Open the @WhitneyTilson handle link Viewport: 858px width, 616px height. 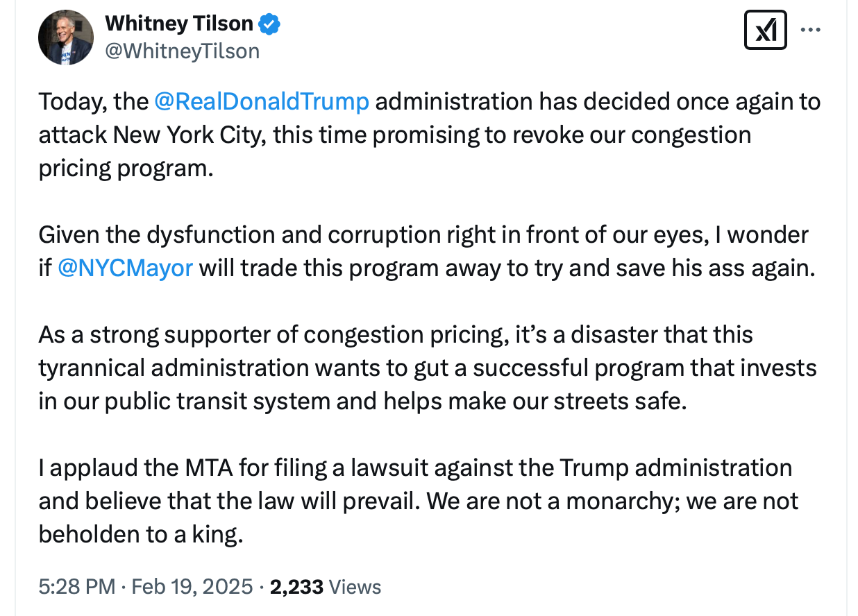182,51
